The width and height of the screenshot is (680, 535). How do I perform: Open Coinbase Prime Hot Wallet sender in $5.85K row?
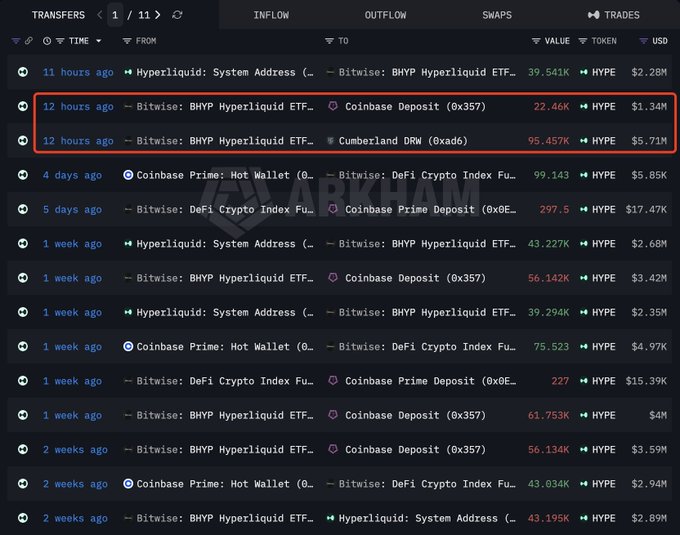click(225, 175)
